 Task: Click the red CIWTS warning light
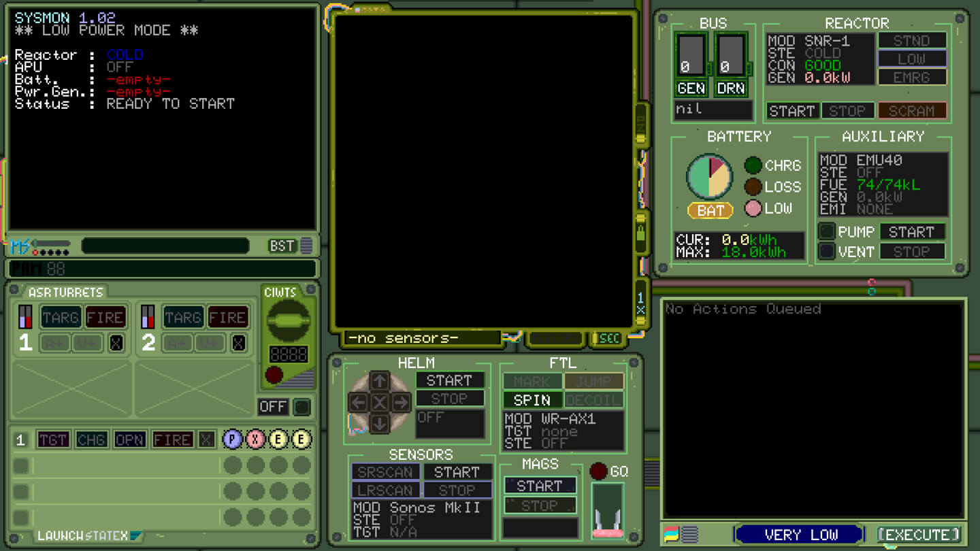pos(274,375)
